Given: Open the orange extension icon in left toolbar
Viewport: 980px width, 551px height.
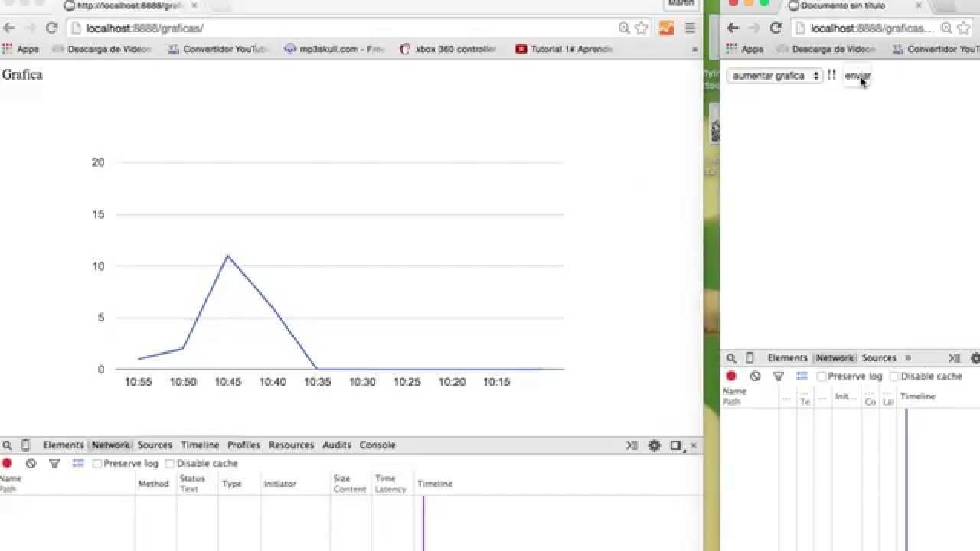Looking at the screenshot, I should pos(666,28).
